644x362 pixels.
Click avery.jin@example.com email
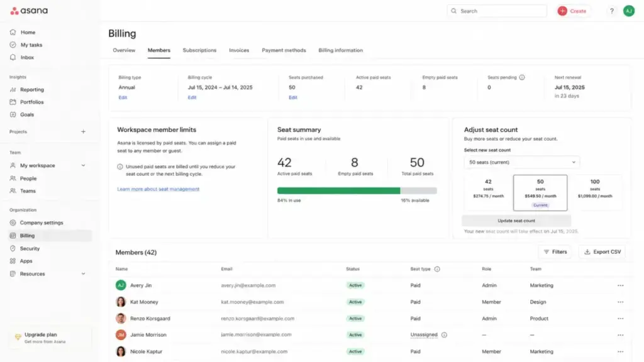point(248,285)
